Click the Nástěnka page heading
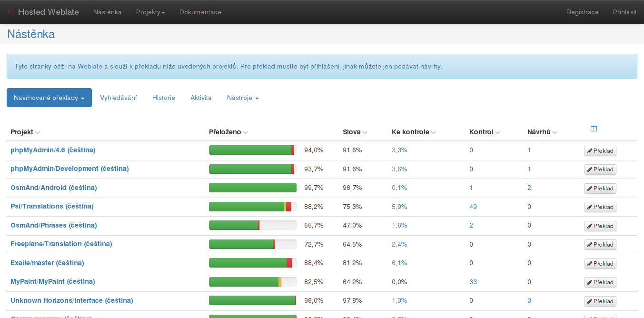 click(x=31, y=34)
